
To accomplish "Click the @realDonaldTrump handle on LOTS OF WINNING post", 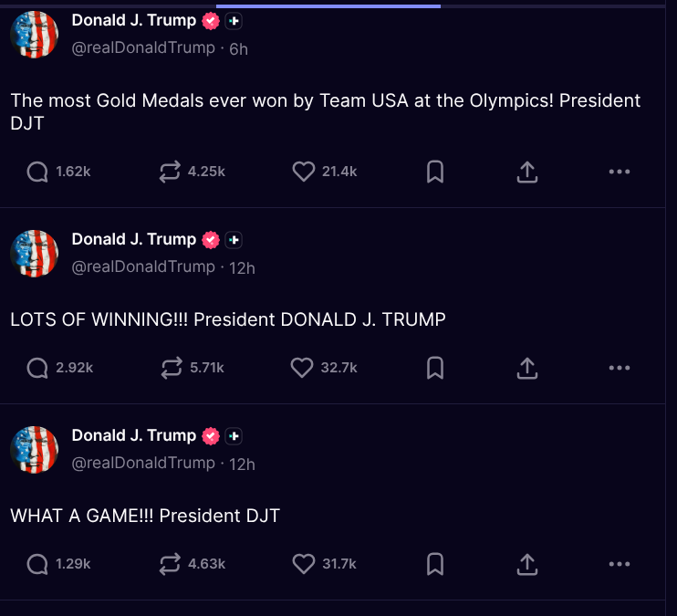I will pyautogui.click(x=143, y=266).
